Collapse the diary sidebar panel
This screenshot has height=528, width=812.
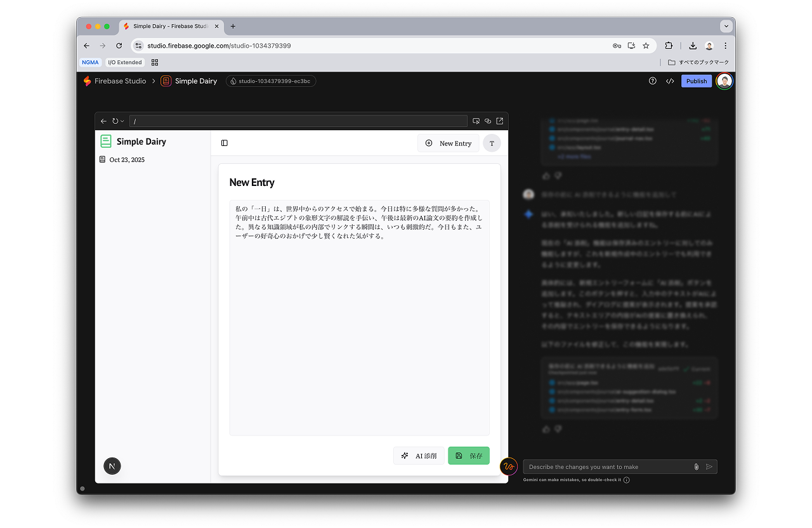point(224,143)
